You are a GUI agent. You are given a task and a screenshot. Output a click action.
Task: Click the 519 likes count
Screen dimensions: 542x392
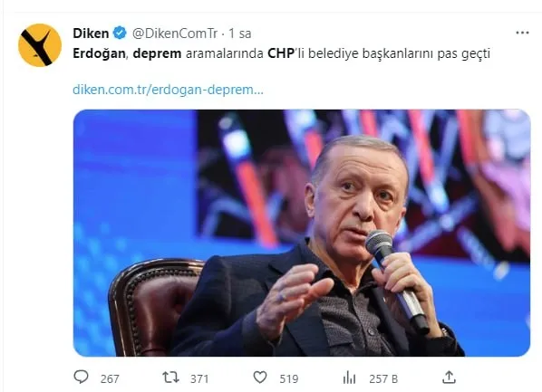[x=289, y=379]
